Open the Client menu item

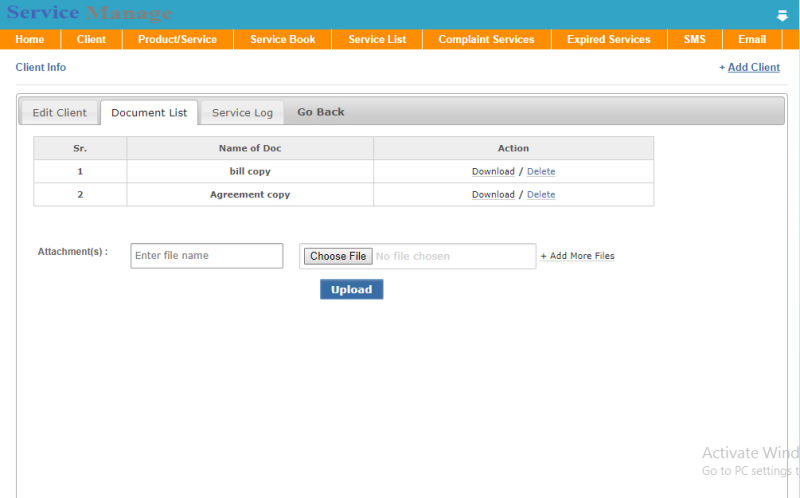pos(91,39)
